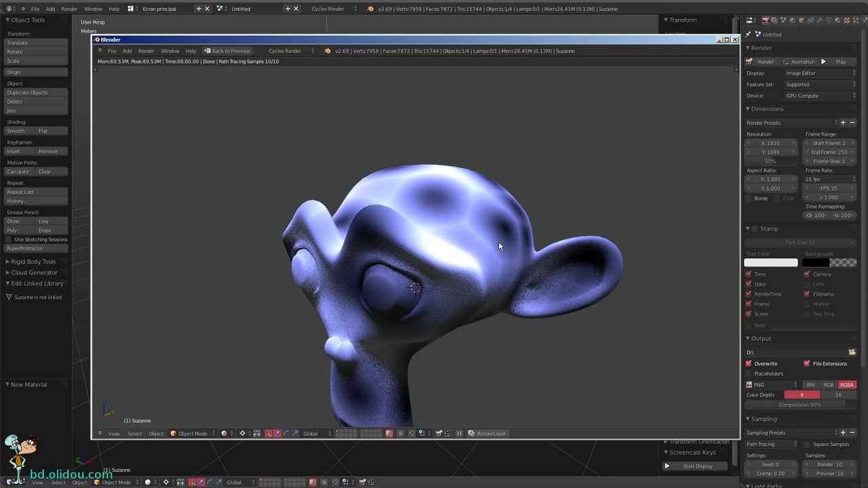Toggle the Camera stamp checkbox
Screen dimensions: 868x488
coord(807,274)
